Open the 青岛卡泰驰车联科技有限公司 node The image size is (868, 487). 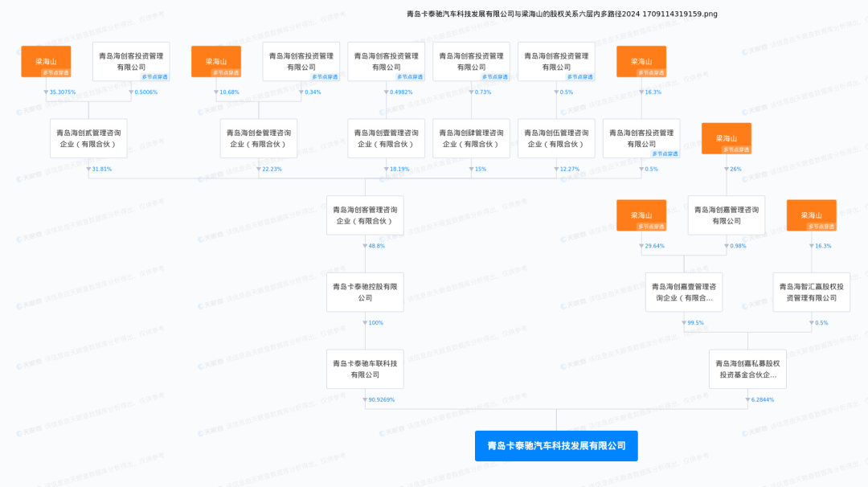click(365, 369)
